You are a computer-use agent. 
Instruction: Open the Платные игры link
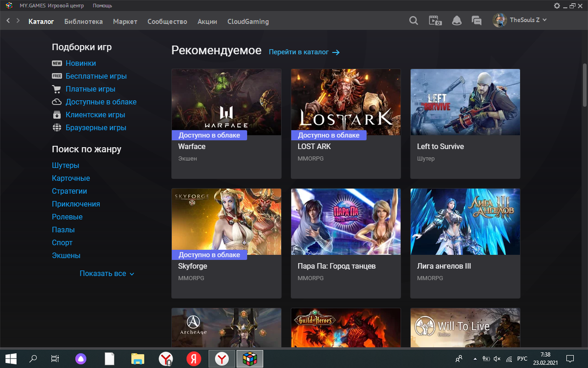91,89
